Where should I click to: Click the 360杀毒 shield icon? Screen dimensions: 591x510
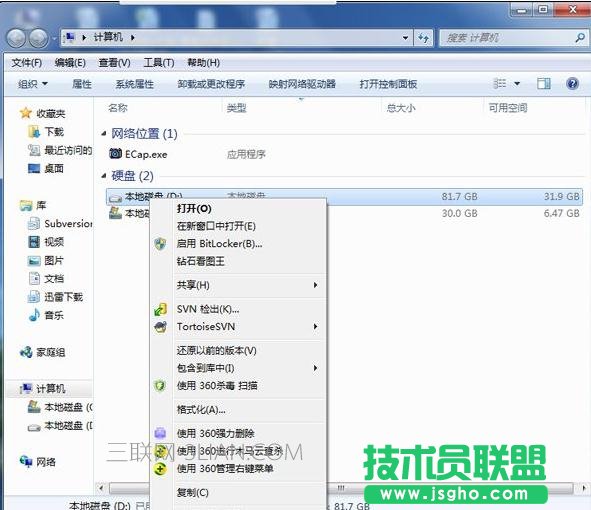pos(160,386)
